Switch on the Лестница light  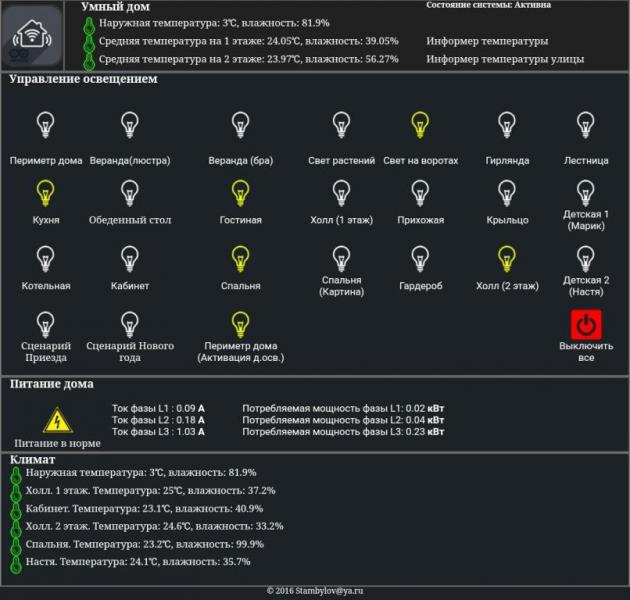pos(585,125)
